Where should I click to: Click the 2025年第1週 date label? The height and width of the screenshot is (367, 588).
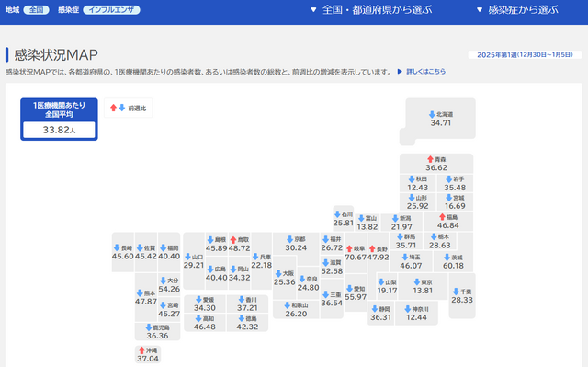point(525,55)
